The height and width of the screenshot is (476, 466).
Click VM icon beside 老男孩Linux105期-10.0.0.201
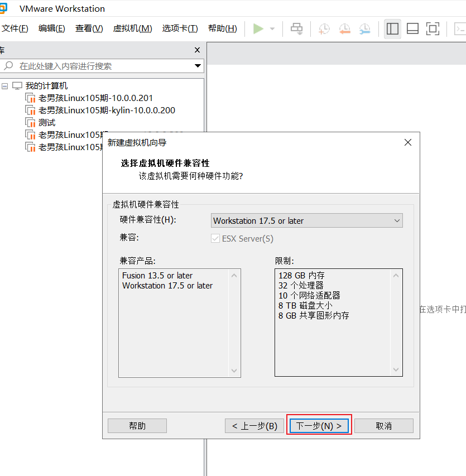[30, 98]
